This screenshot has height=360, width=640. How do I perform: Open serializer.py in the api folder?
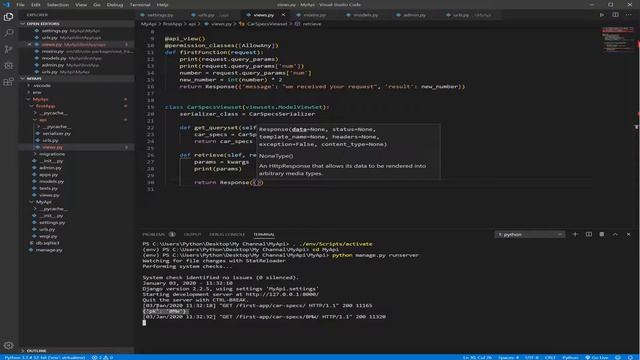[x=56, y=133]
